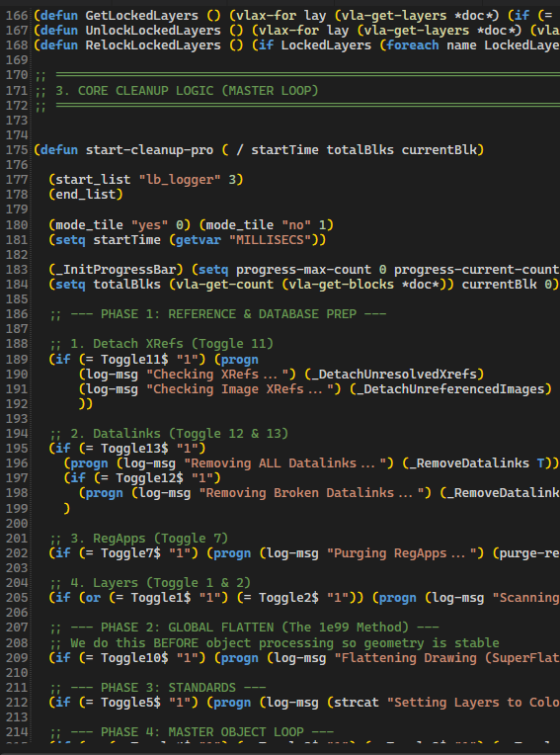Click the getvar keyword on line 181
Viewport: 560px width, 755px height.
point(199,239)
